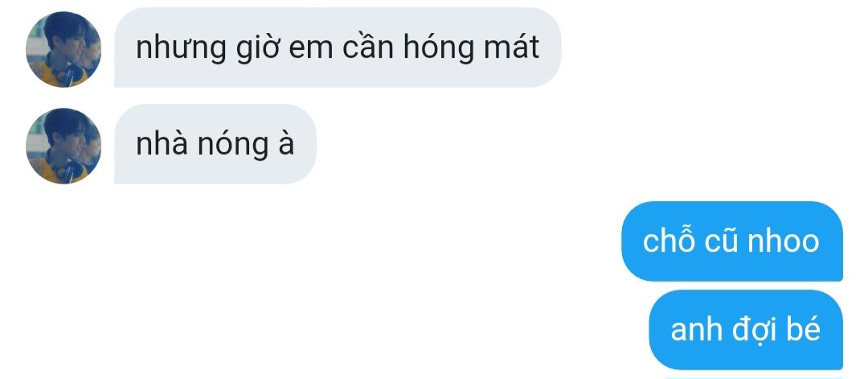The width and height of the screenshot is (868, 379).
Task: Click the word 'cũ' in sent message
Action: (x=721, y=241)
